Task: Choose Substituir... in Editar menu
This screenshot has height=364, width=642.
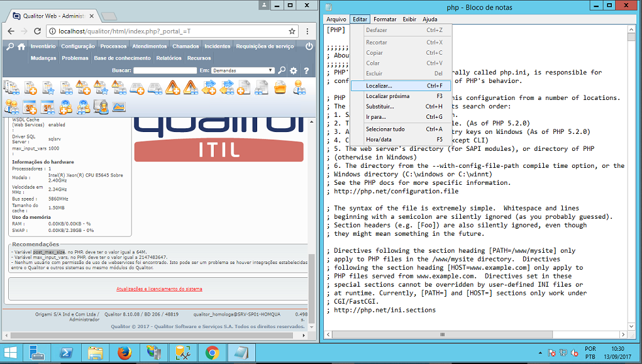Action: 401,106
